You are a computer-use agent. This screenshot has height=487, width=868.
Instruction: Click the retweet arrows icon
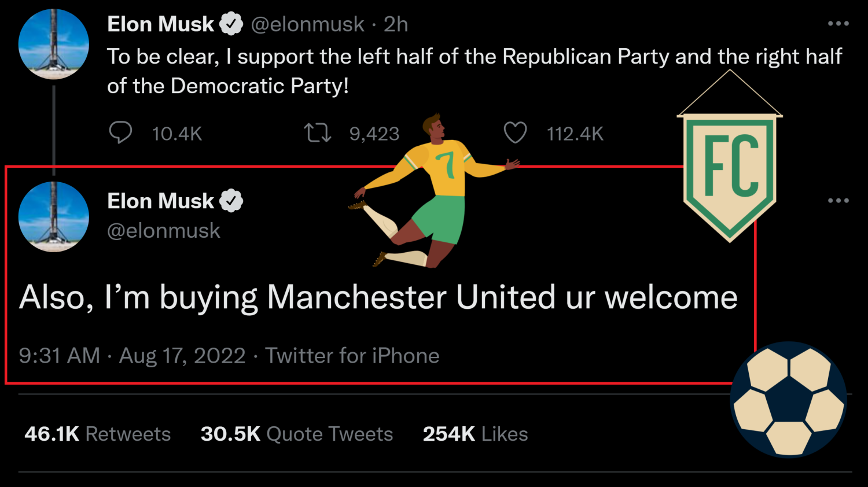tap(317, 133)
